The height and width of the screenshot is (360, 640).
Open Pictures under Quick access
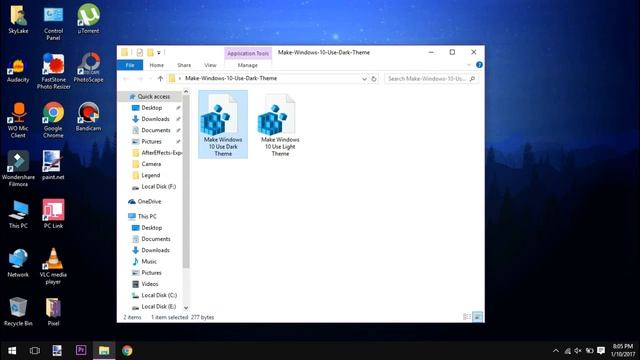point(151,141)
